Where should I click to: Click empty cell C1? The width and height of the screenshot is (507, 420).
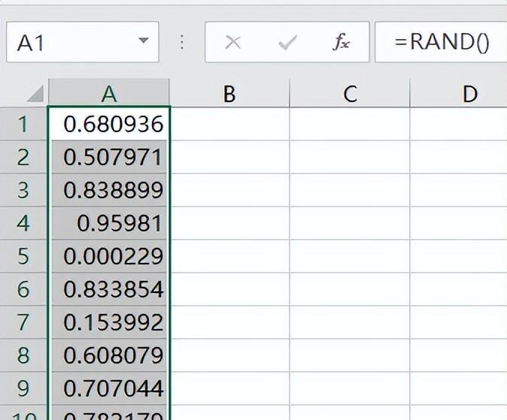pos(350,124)
